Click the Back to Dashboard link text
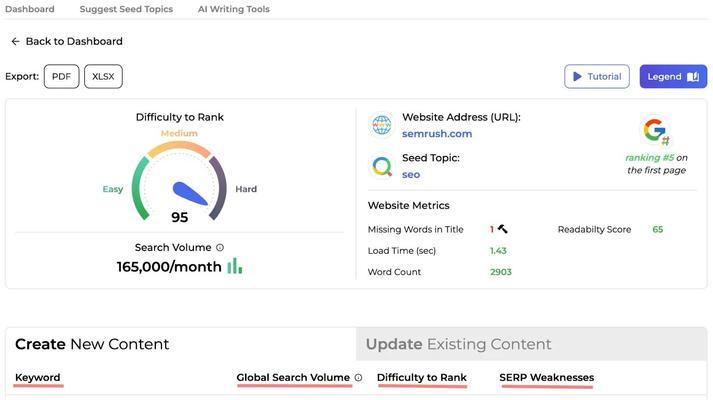This screenshot has width=713, height=400. 74,41
